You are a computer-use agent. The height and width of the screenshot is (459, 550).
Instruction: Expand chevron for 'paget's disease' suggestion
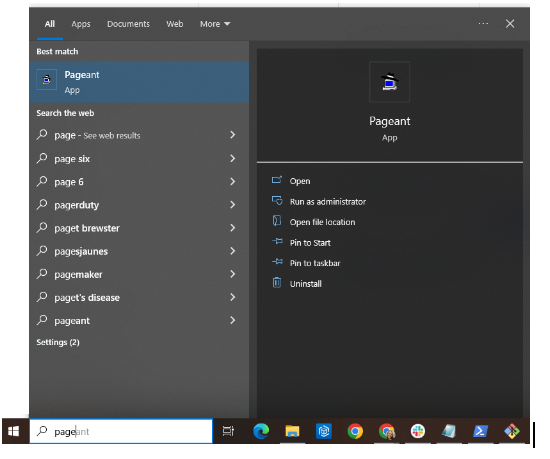(233, 297)
